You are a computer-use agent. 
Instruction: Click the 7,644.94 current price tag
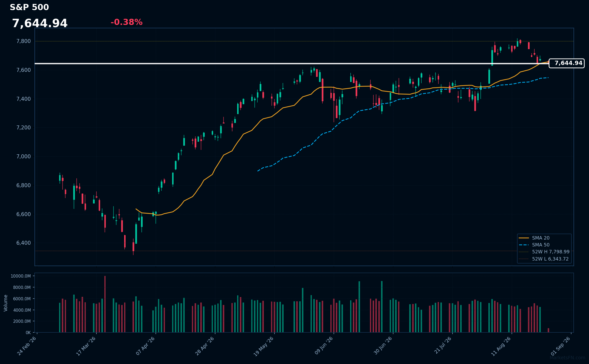pos(566,63)
